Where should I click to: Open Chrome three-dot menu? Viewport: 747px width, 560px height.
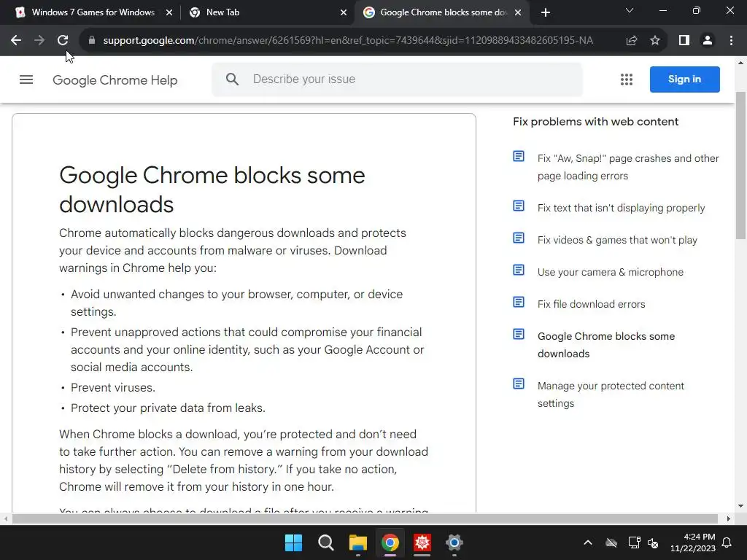coord(731,41)
